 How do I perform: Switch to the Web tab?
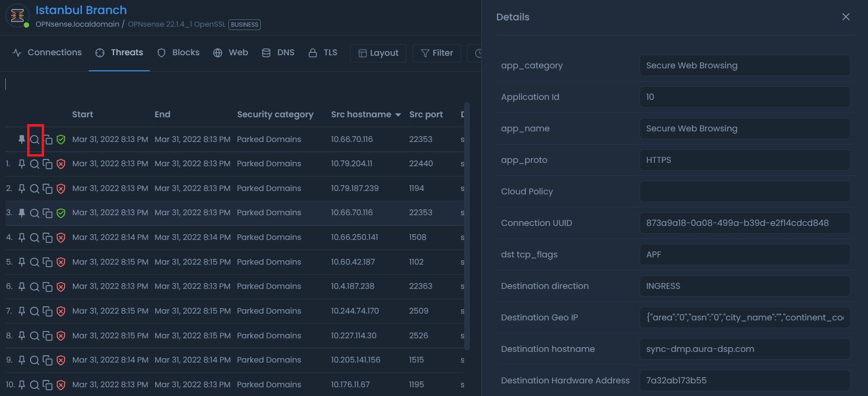pyautogui.click(x=230, y=53)
